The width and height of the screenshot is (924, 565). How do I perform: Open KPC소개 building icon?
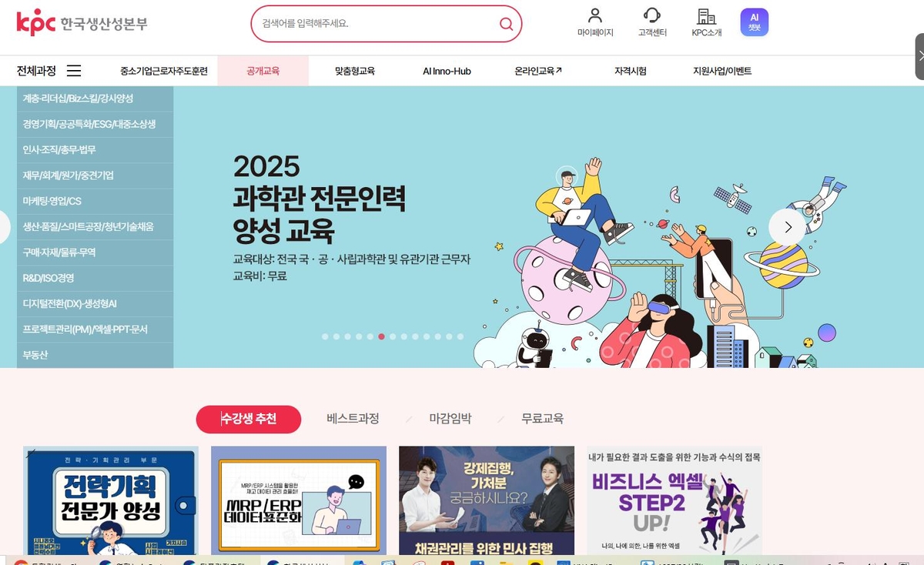[706, 15]
